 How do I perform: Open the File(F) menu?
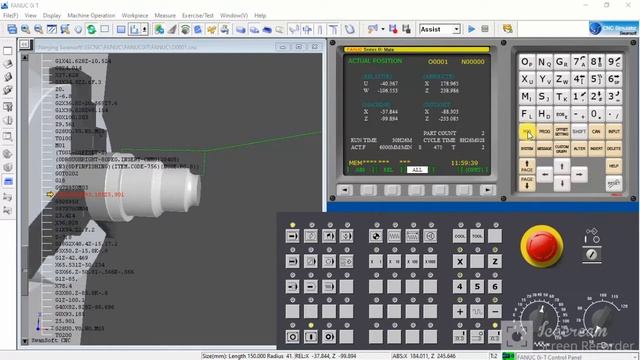click(x=11, y=16)
